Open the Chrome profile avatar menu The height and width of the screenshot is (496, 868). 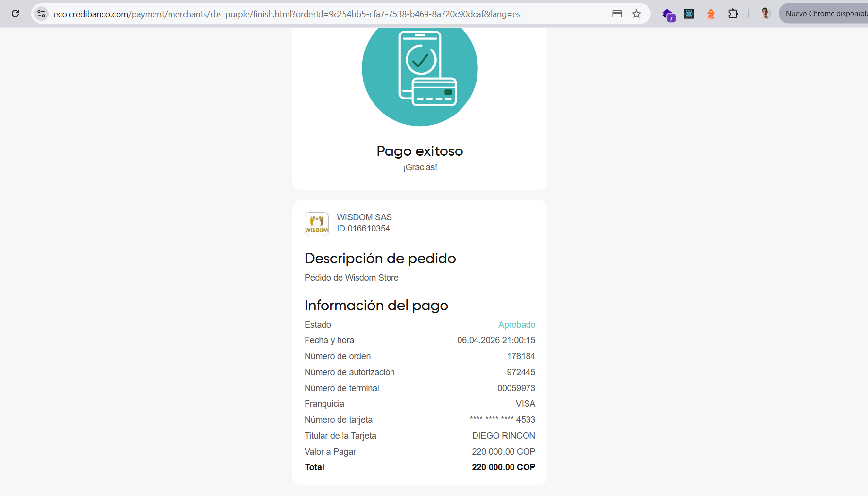(x=765, y=14)
